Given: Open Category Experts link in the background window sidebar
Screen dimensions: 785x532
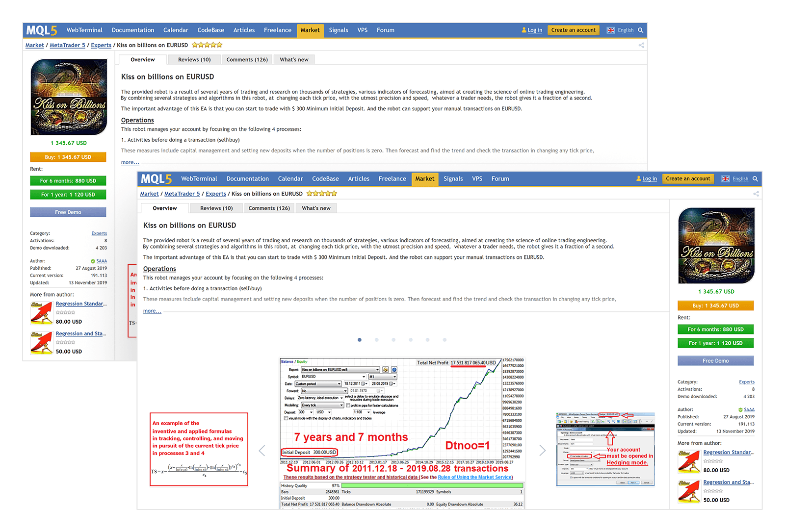Looking at the screenshot, I should tap(99, 233).
